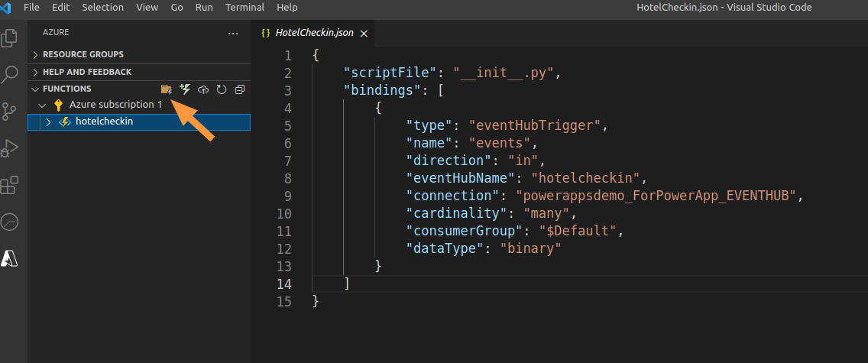This screenshot has width=868, height=363.
Task: Open the Selection menu
Action: (x=103, y=8)
